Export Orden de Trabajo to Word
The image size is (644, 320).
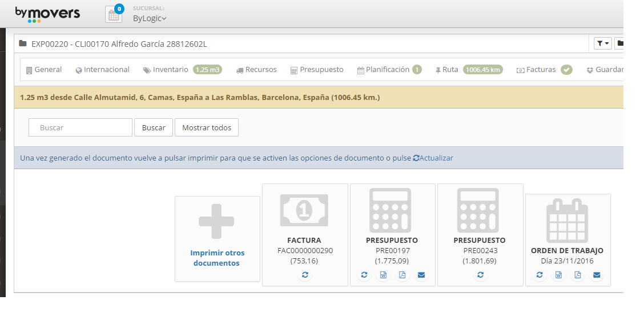click(559, 275)
